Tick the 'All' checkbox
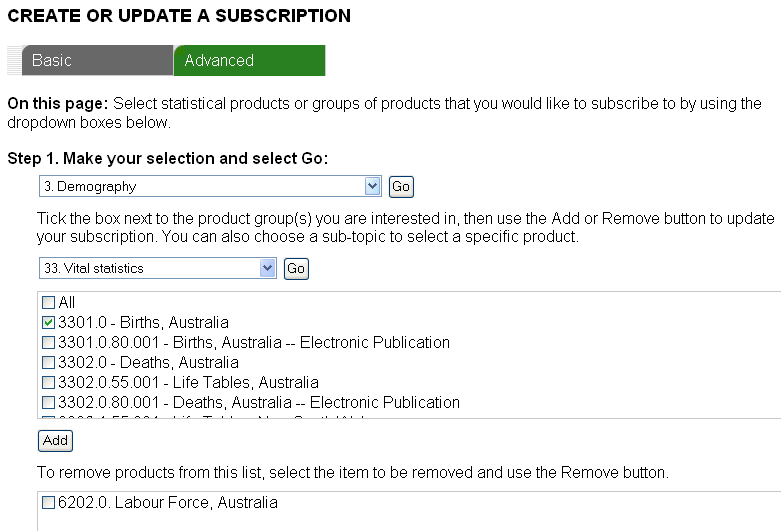 point(49,303)
